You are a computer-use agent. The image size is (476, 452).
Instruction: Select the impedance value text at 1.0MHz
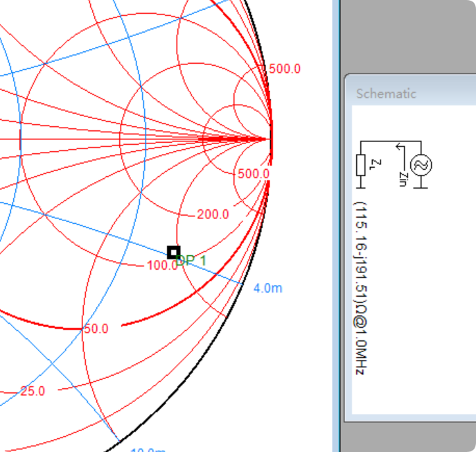coord(360,288)
